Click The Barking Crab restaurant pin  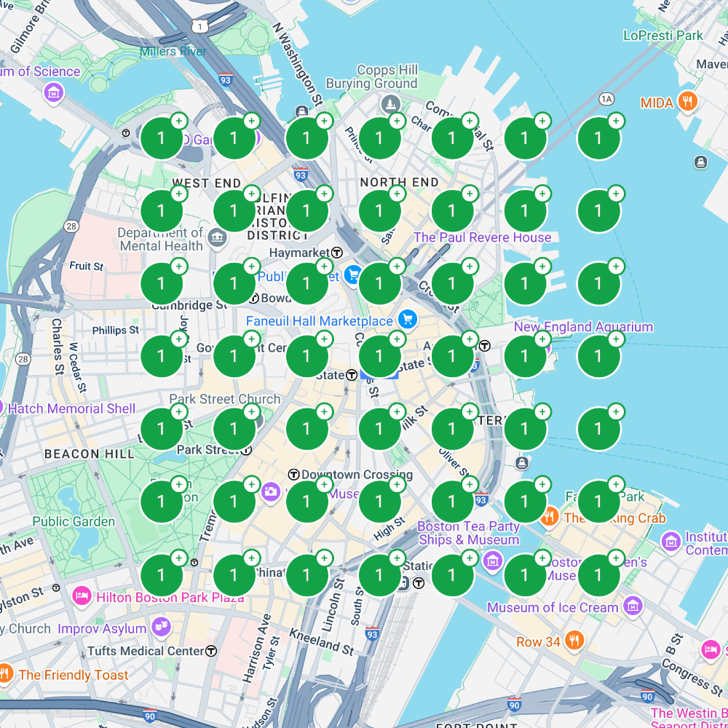(549, 516)
